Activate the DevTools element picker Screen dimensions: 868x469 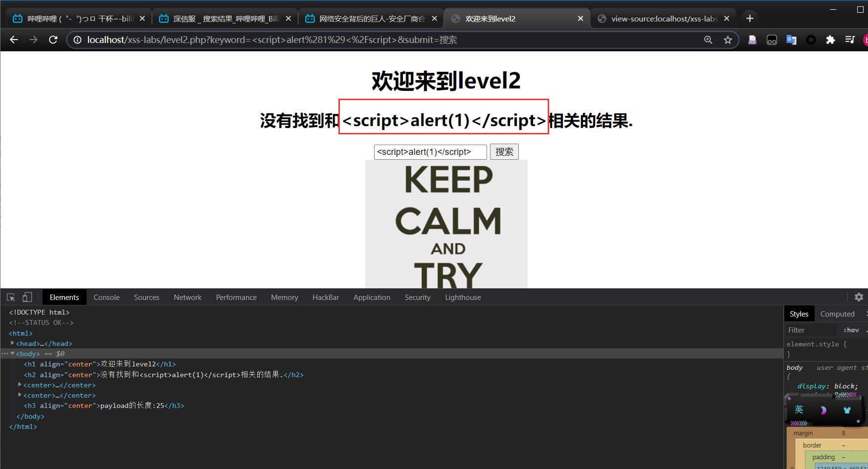11,297
